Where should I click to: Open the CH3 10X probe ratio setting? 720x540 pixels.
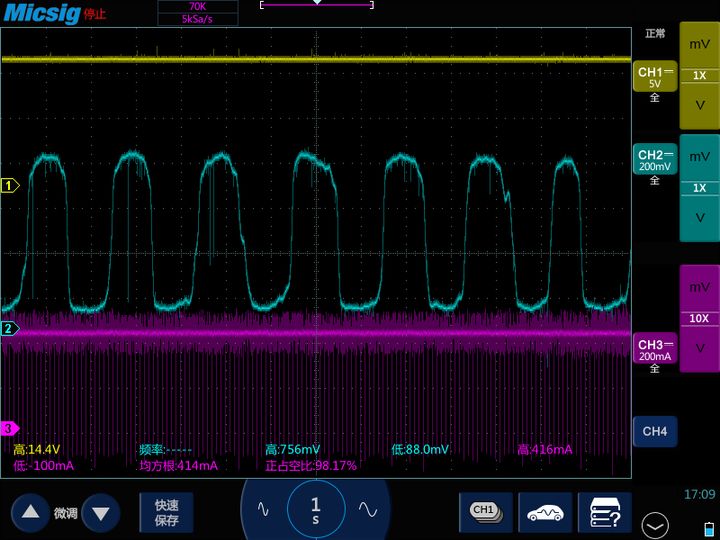pos(699,318)
